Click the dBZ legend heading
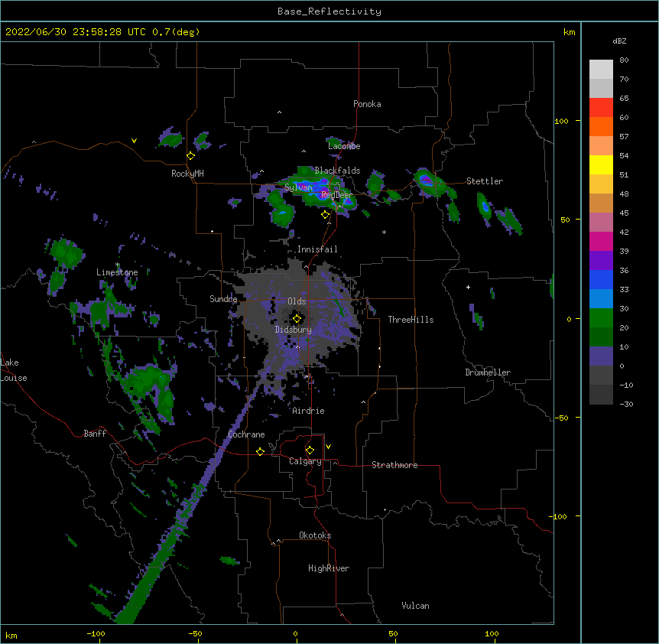659x644 pixels. pyautogui.click(x=619, y=41)
